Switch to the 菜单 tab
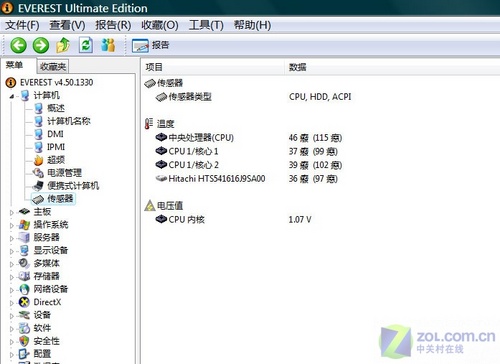The width and height of the screenshot is (500, 364). [15, 65]
